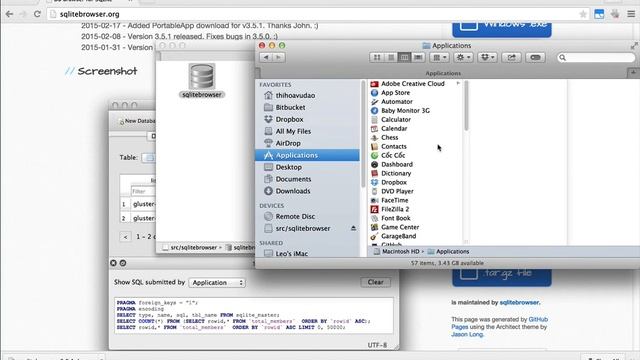
Task: Open Bitbucket folder in Finder sidebar
Action: coord(290,107)
